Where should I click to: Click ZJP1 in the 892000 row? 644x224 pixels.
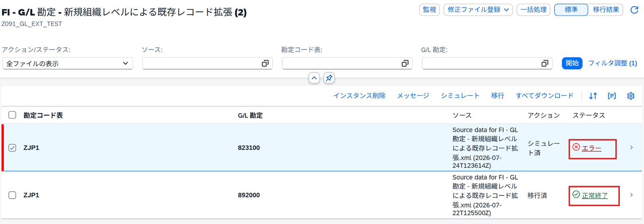[31, 195]
